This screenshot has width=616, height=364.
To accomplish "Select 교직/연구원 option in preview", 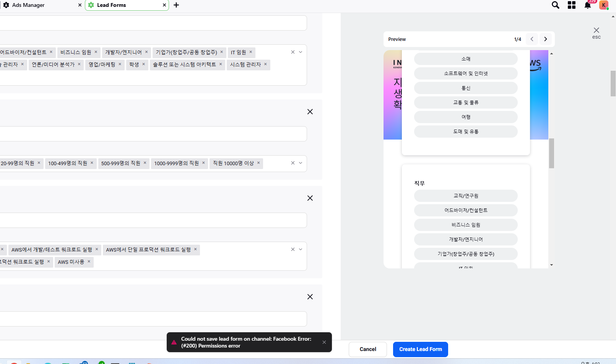I will tap(466, 196).
